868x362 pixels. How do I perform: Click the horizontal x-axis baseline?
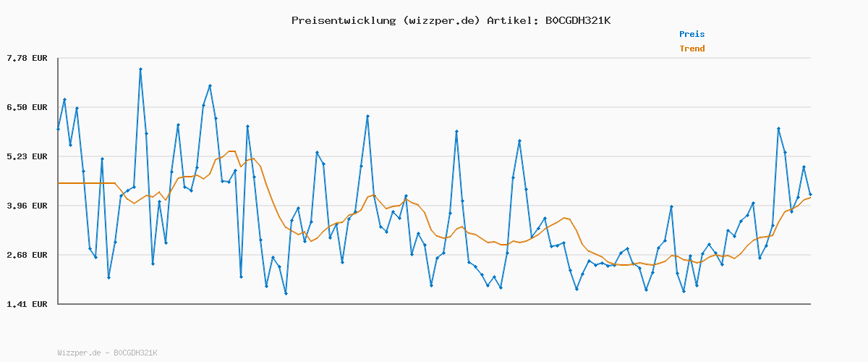[x=434, y=304]
